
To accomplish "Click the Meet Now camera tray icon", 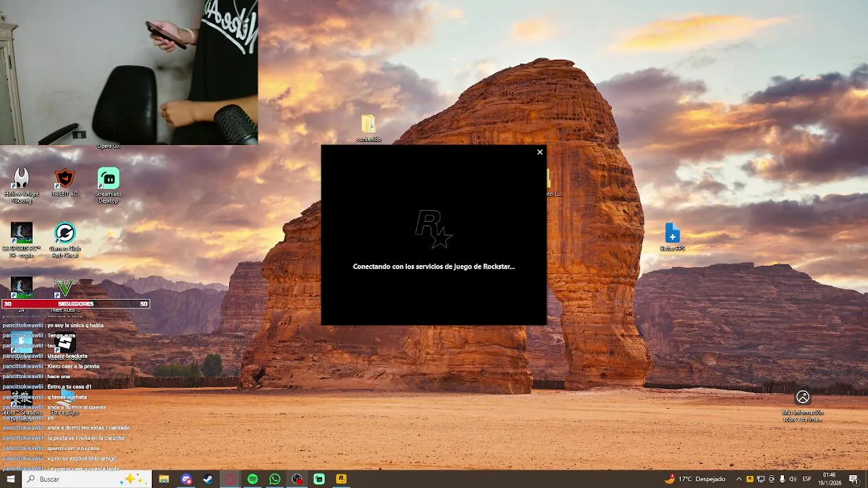I will click(772, 479).
